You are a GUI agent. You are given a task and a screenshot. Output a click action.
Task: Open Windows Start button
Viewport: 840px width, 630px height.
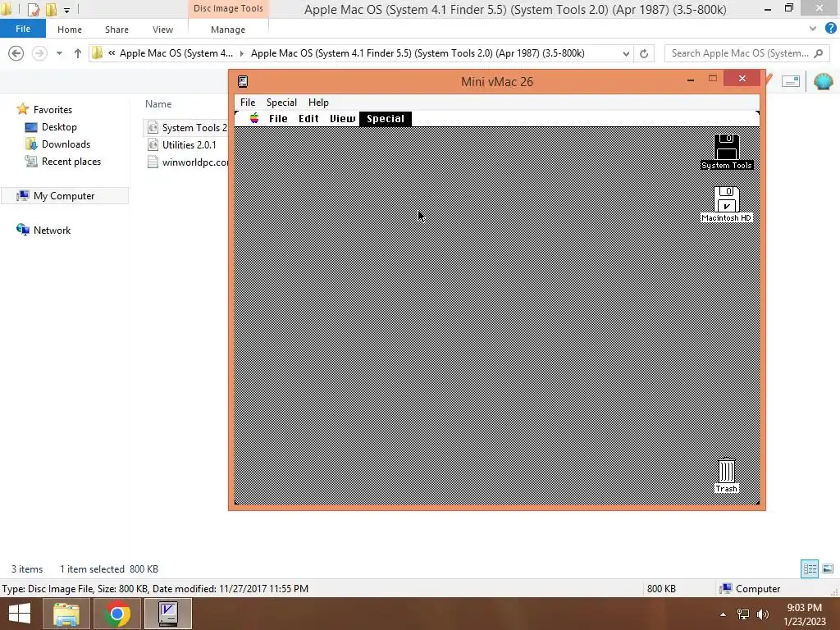click(20, 614)
